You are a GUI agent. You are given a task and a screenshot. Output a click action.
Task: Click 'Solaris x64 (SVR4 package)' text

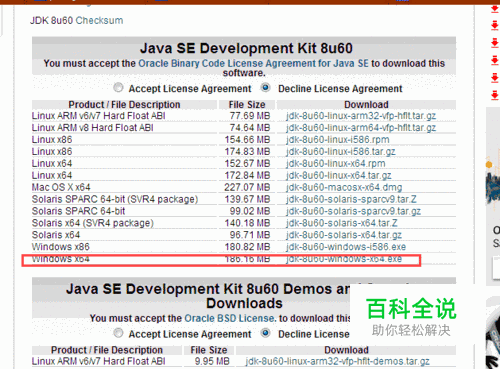coord(93,223)
